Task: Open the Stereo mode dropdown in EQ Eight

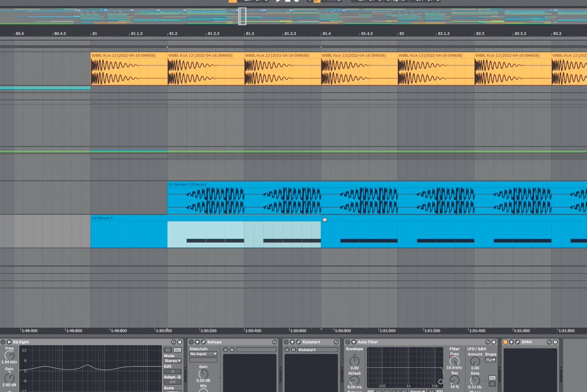Action: click(x=172, y=360)
